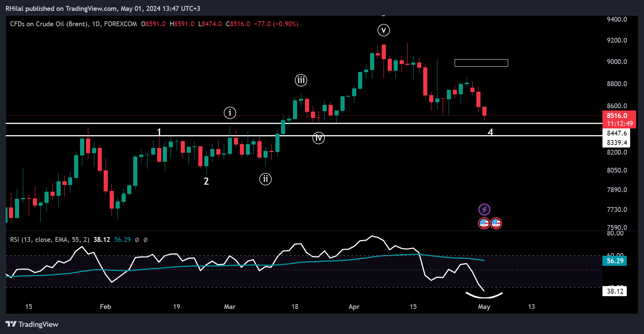Select the circled wave (iv) label
The height and width of the screenshot is (334, 644).
pyautogui.click(x=318, y=138)
